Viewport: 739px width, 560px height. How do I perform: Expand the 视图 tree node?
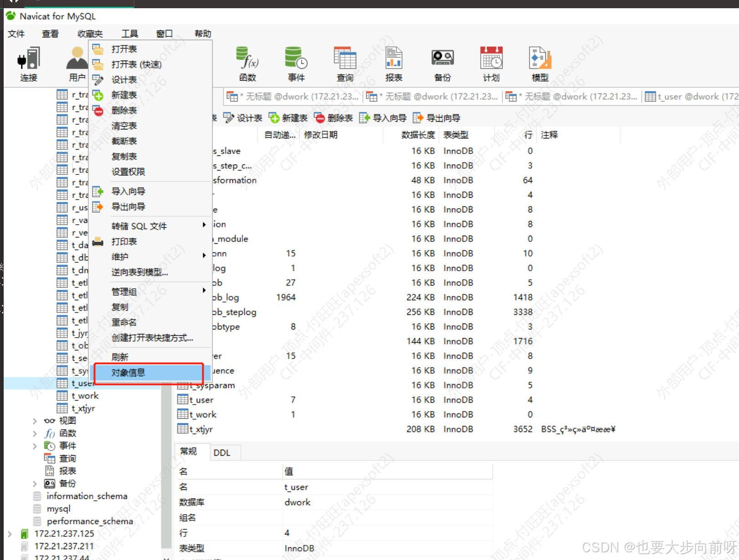(x=35, y=421)
